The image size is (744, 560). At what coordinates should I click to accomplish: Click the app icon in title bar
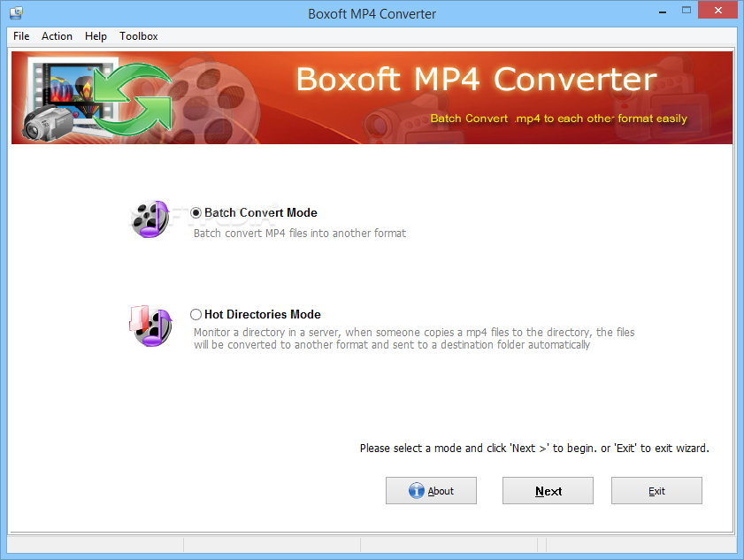click(16, 12)
